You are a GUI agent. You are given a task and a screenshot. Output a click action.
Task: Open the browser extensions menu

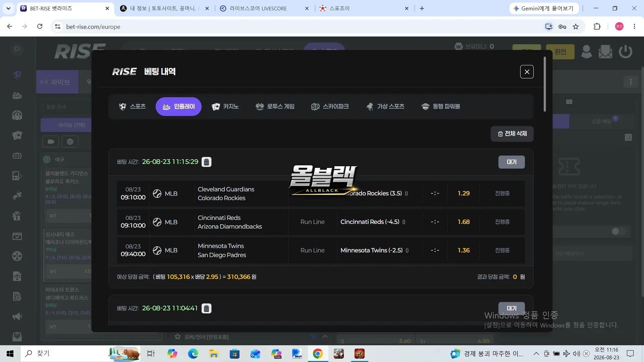(597, 26)
